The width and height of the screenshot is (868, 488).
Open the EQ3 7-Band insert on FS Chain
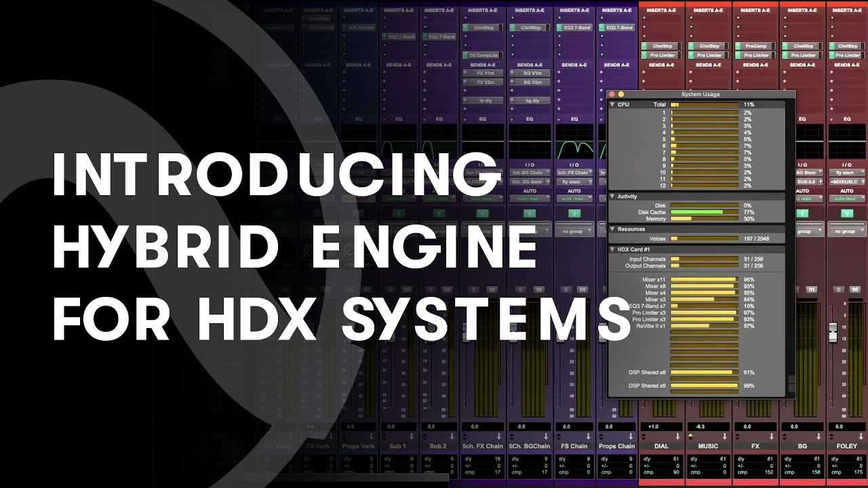click(x=574, y=28)
